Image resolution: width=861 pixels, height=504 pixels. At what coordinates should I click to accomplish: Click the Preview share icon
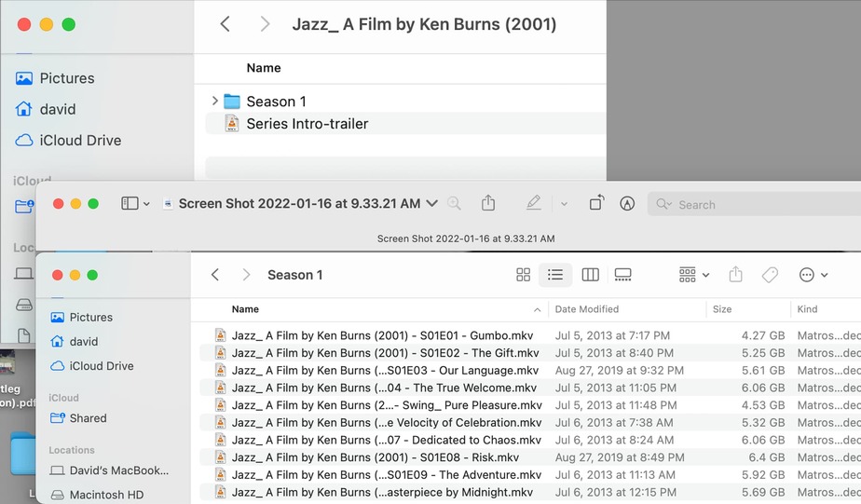488,203
